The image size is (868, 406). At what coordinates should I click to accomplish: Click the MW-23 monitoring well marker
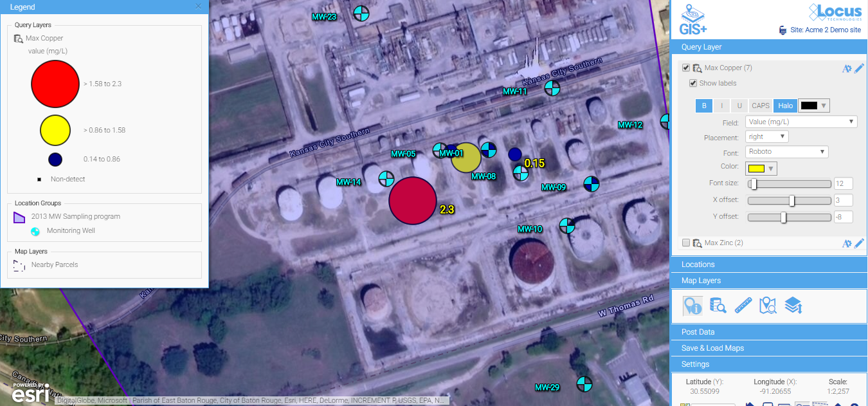362,12
